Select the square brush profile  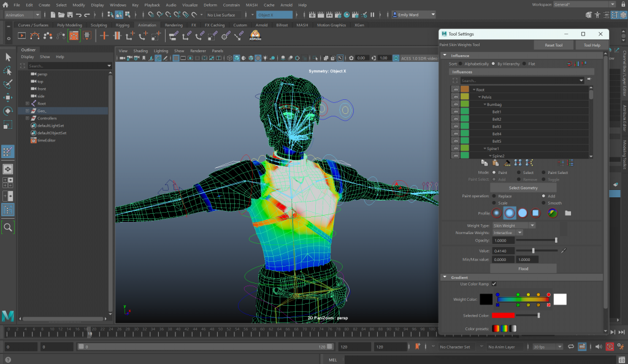[x=535, y=213]
